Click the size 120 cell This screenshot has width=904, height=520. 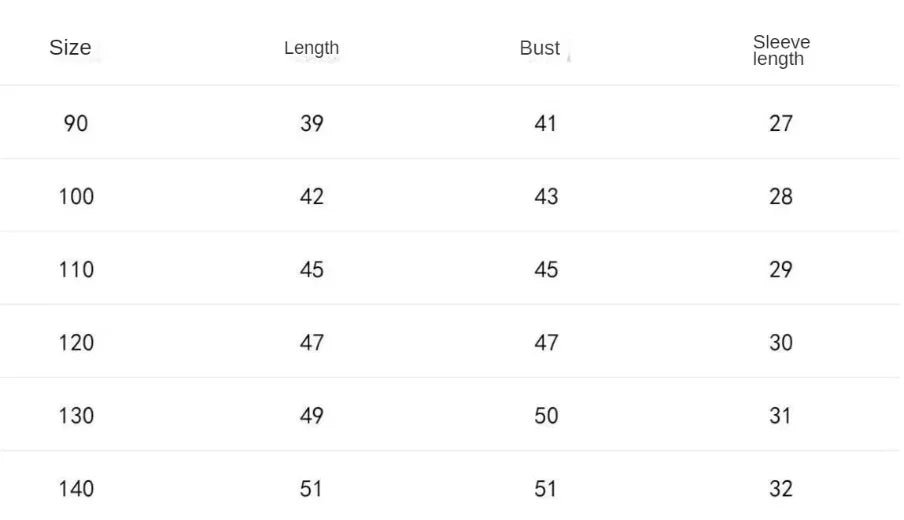[x=76, y=343]
